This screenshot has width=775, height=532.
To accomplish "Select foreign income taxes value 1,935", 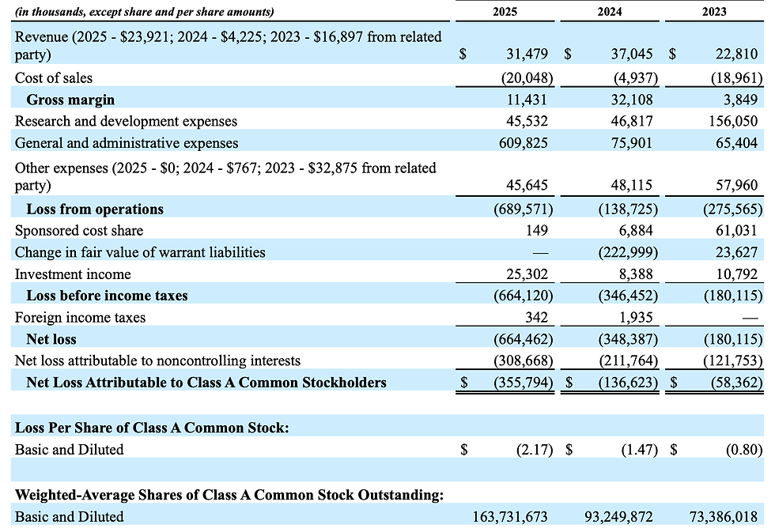I will (x=635, y=318).
